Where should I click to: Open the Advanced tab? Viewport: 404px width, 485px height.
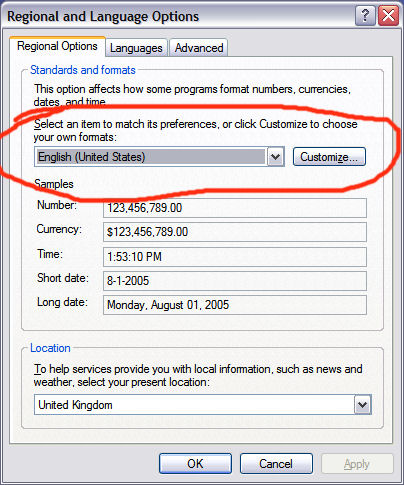tap(199, 48)
